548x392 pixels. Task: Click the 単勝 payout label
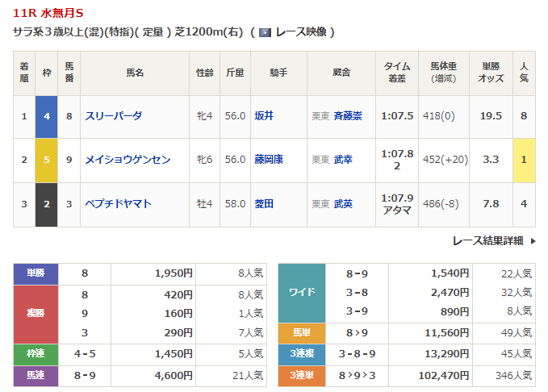(36, 273)
